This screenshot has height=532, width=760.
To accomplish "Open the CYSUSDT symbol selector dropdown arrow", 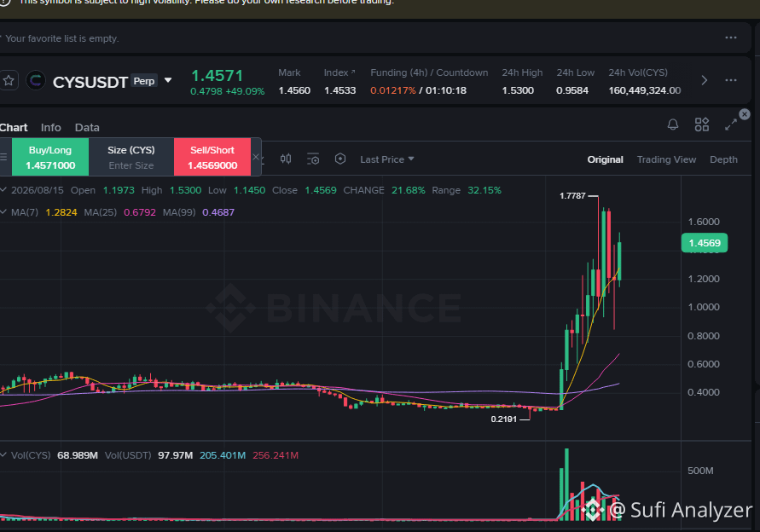I will [x=168, y=80].
